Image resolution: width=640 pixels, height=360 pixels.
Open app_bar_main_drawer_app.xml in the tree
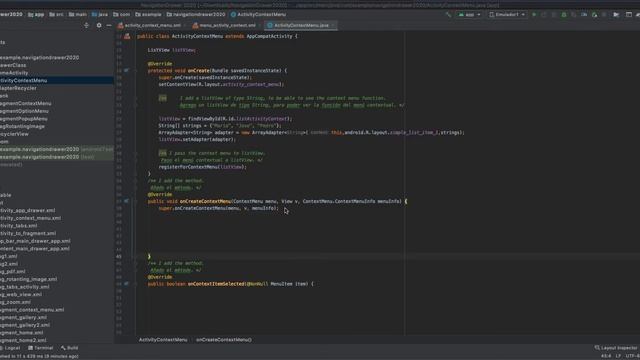point(35,241)
